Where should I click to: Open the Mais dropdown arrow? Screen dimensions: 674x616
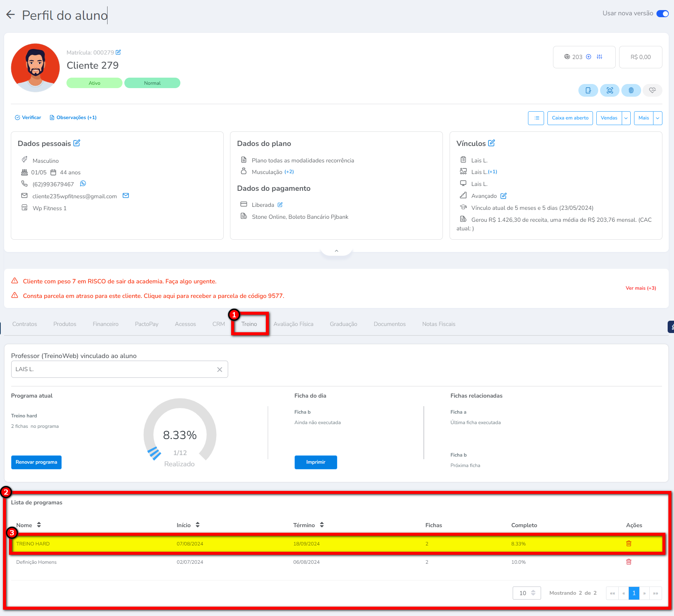pyautogui.click(x=658, y=118)
